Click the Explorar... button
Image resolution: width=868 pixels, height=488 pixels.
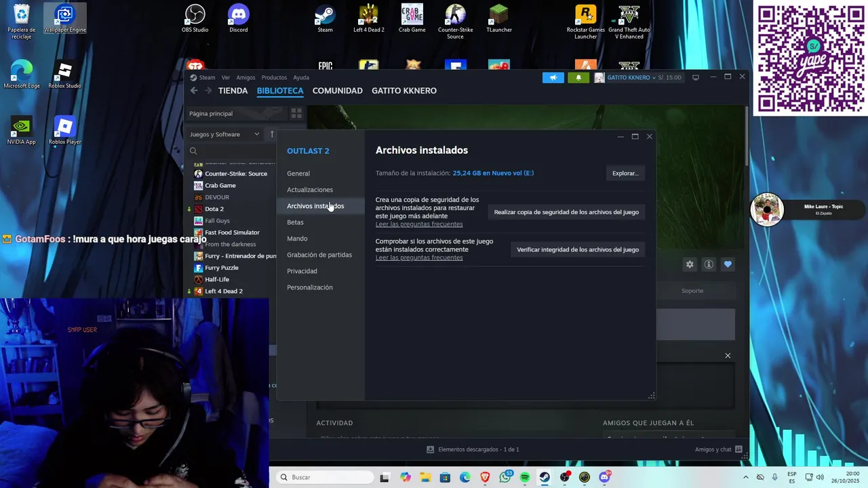[x=625, y=174]
